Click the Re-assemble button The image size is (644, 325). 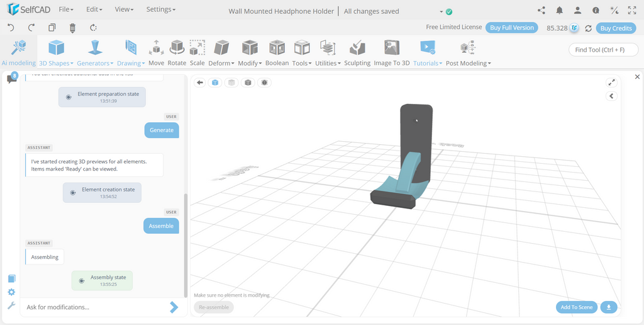click(214, 307)
